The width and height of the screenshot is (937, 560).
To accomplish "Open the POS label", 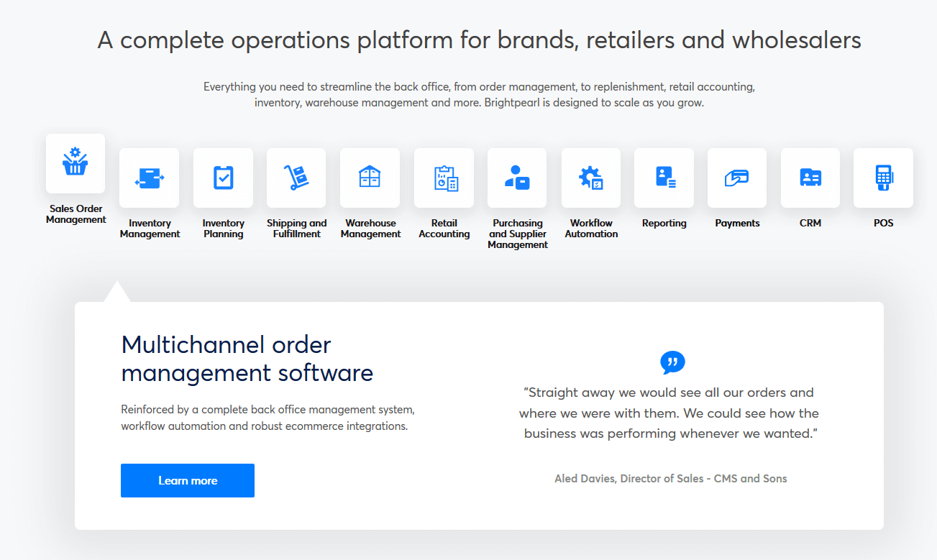I will [884, 224].
